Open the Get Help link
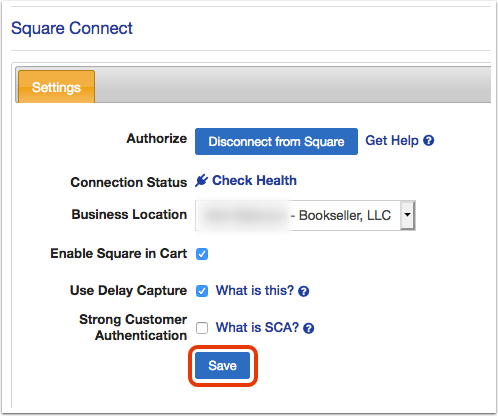The width and height of the screenshot is (498, 416). (392, 140)
